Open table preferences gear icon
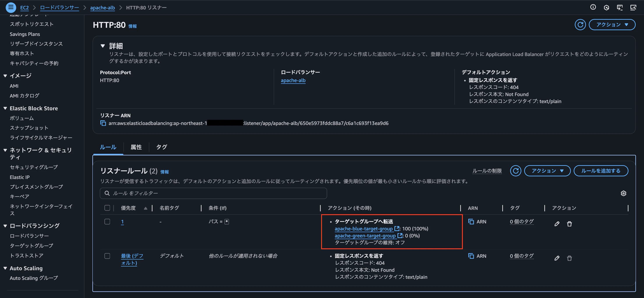Viewport: 644px width, 298px height. coord(623,193)
